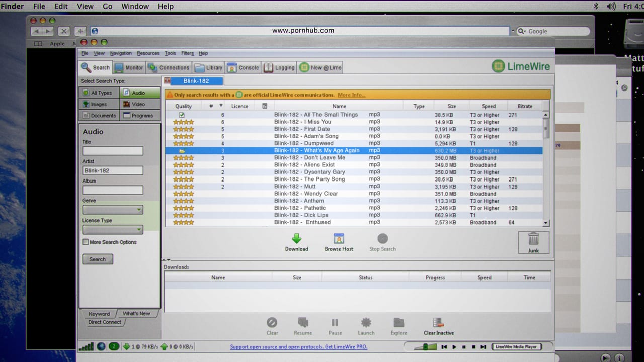The image size is (644, 362).
Task: Select the Blink-182 - Adam's Song row
Action: tap(354, 136)
